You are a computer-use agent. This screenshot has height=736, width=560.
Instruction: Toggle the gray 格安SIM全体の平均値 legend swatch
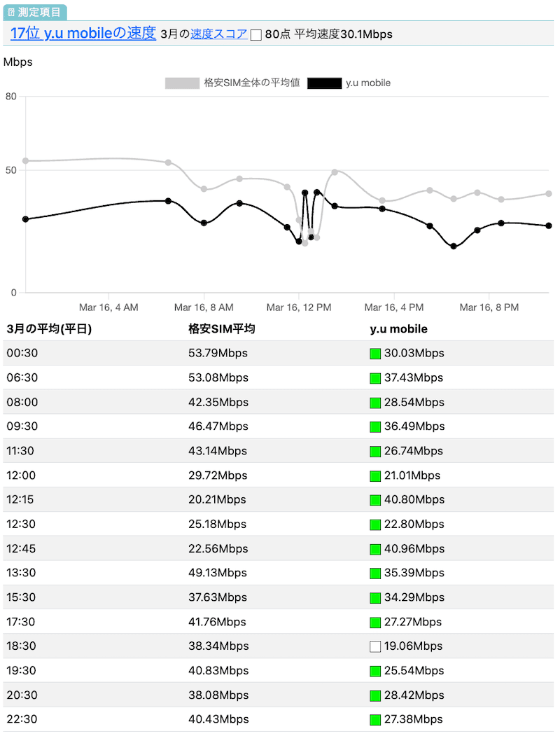coord(182,83)
